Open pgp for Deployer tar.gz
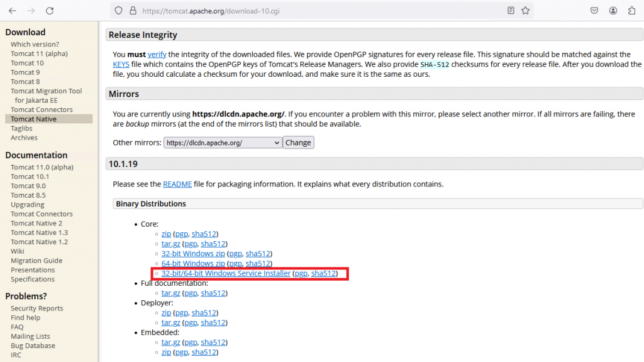Viewport: 644px width, 362px height. [191, 323]
